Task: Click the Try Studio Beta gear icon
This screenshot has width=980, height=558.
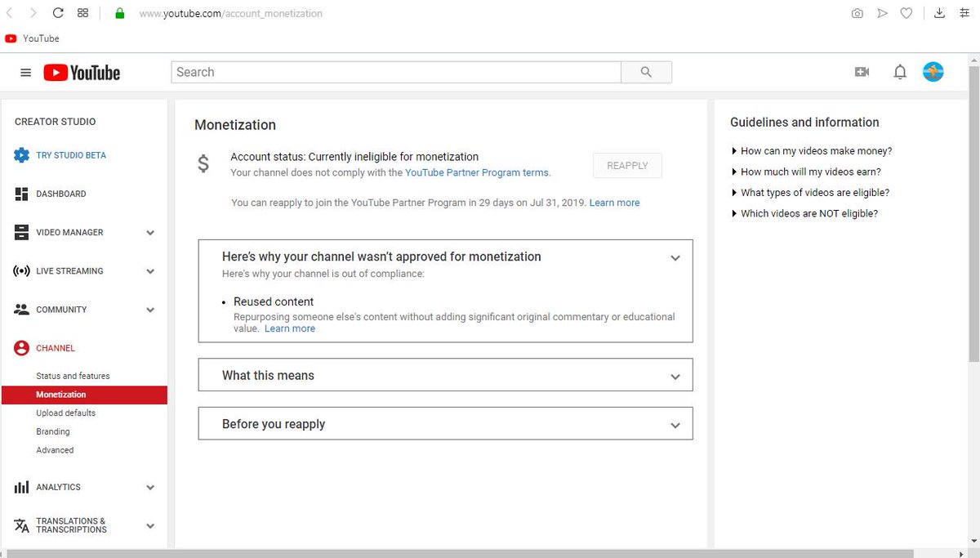Action: point(22,155)
